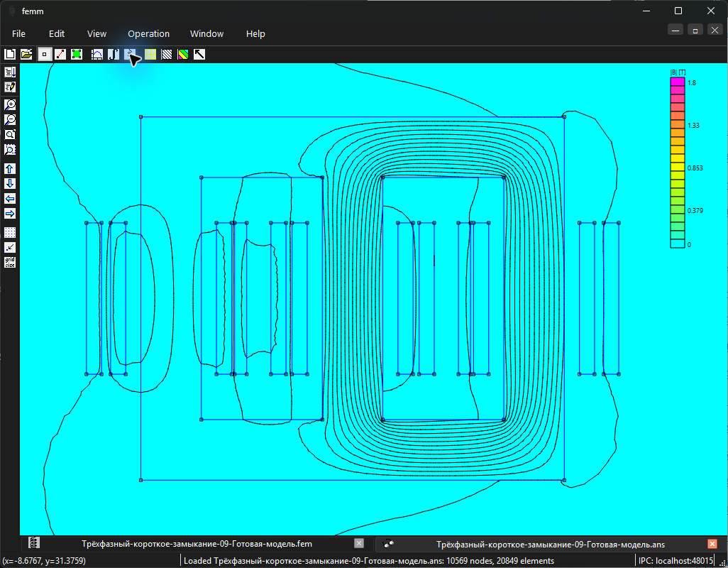The width and height of the screenshot is (728, 568).
Task: Open the Edit menu
Action: coord(57,33)
